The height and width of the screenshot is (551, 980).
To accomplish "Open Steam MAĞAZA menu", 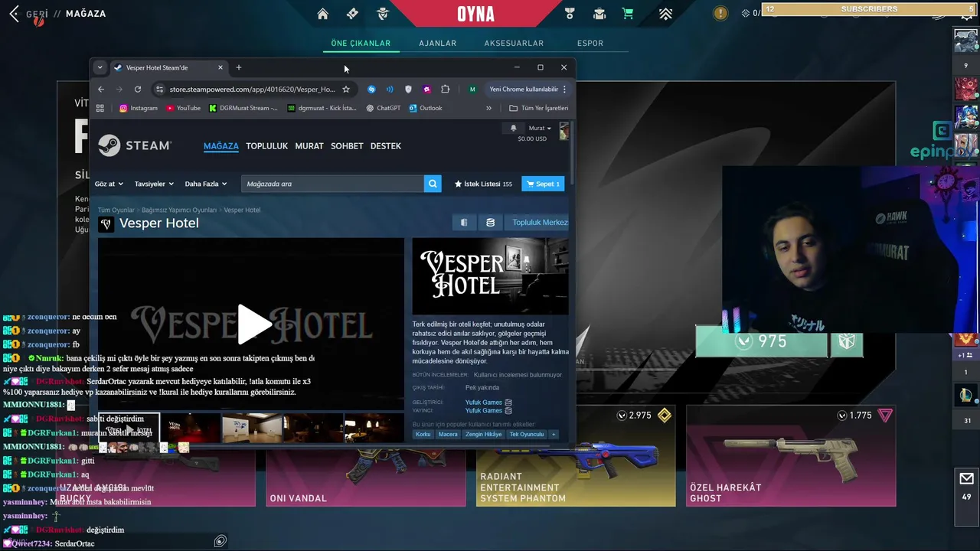I will click(x=221, y=146).
